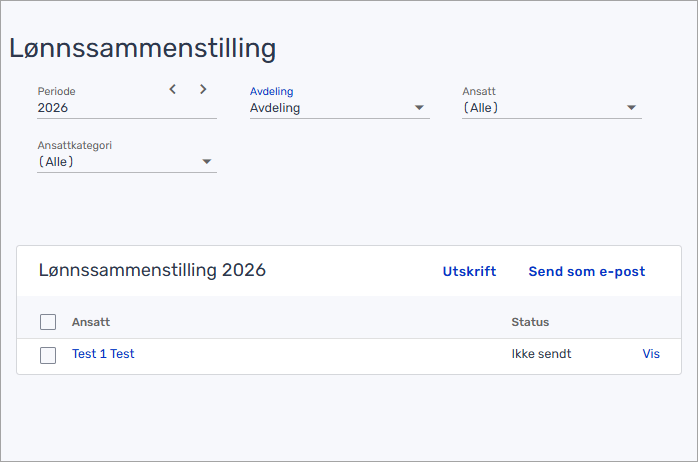Select all employees with header checkbox
The image size is (698, 462).
click(x=48, y=322)
